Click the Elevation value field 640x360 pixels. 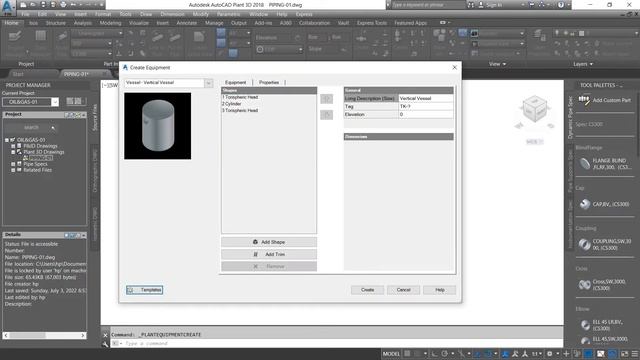[x=426, y=114]
